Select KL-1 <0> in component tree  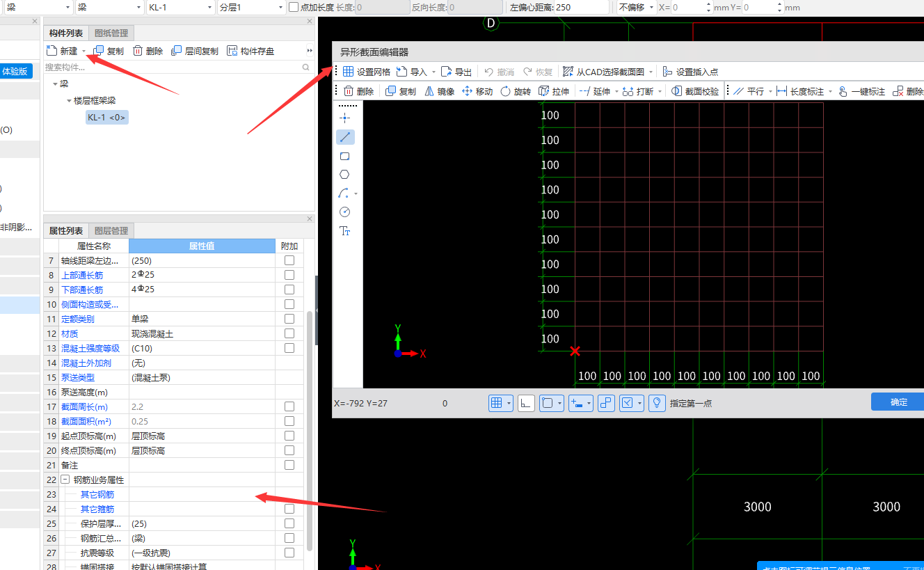[106, 118]
